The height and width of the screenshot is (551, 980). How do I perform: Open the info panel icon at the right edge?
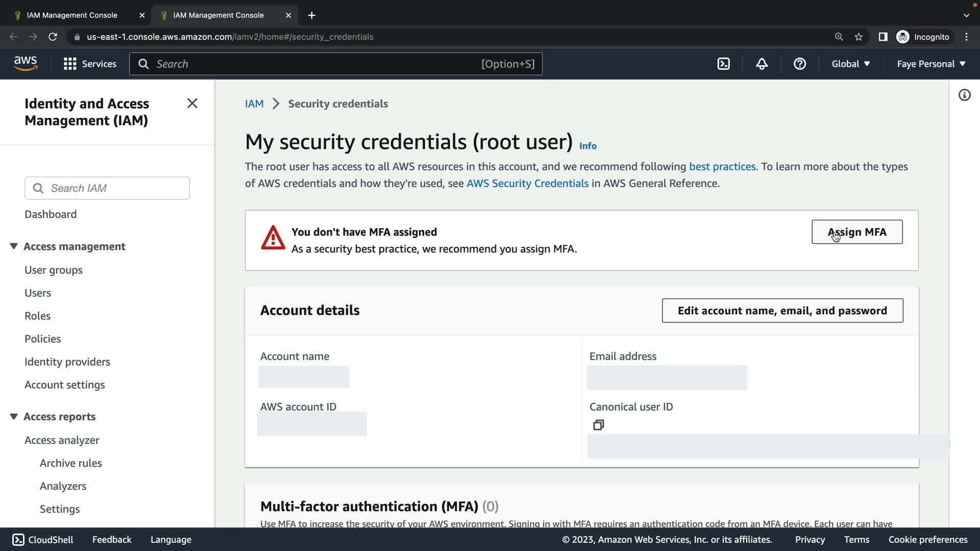point(964,95)
